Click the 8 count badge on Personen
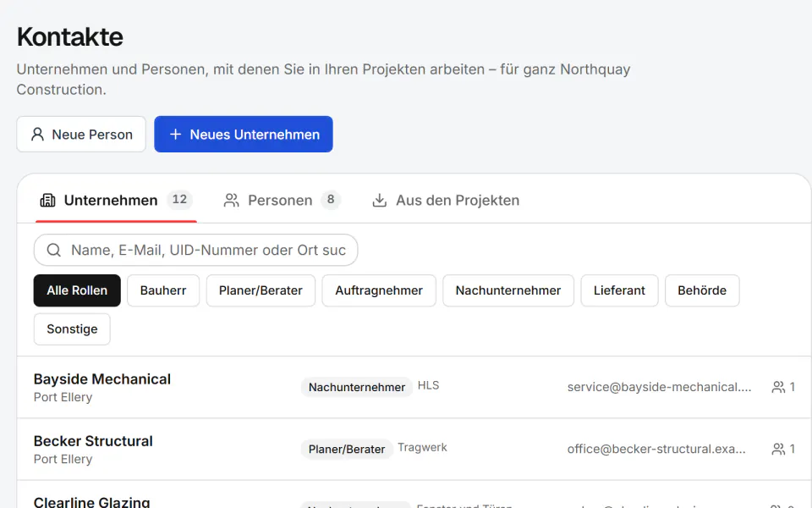This screenshot has width=812, height=508. click(331, 200)
